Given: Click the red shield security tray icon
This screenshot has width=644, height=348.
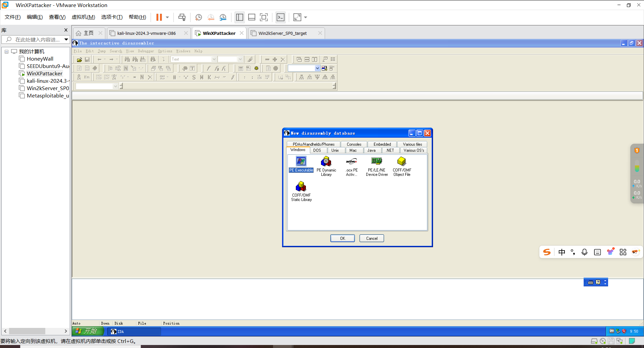Looking at the screenshot, I should pyautogui.click(x=624, y=331).
